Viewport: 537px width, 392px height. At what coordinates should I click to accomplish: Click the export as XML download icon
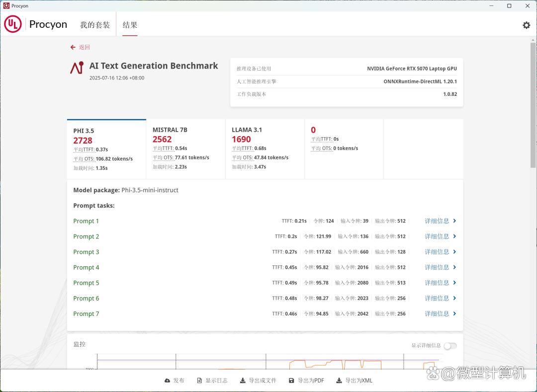click(339, 381)
